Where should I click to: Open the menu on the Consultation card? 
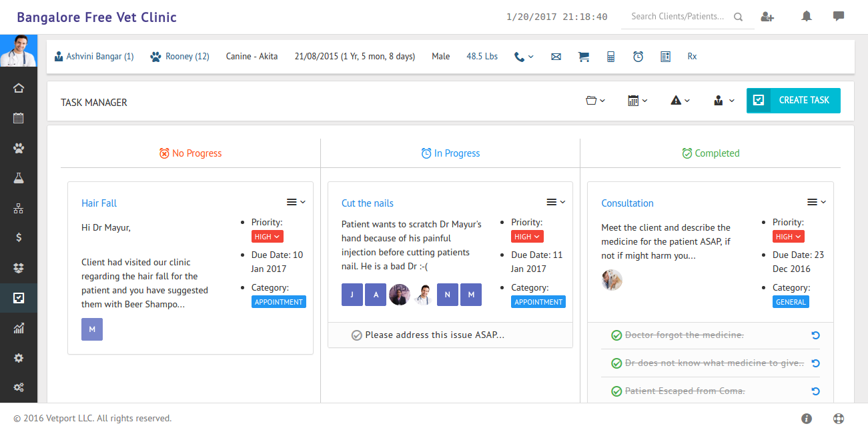tap(817, 201)
